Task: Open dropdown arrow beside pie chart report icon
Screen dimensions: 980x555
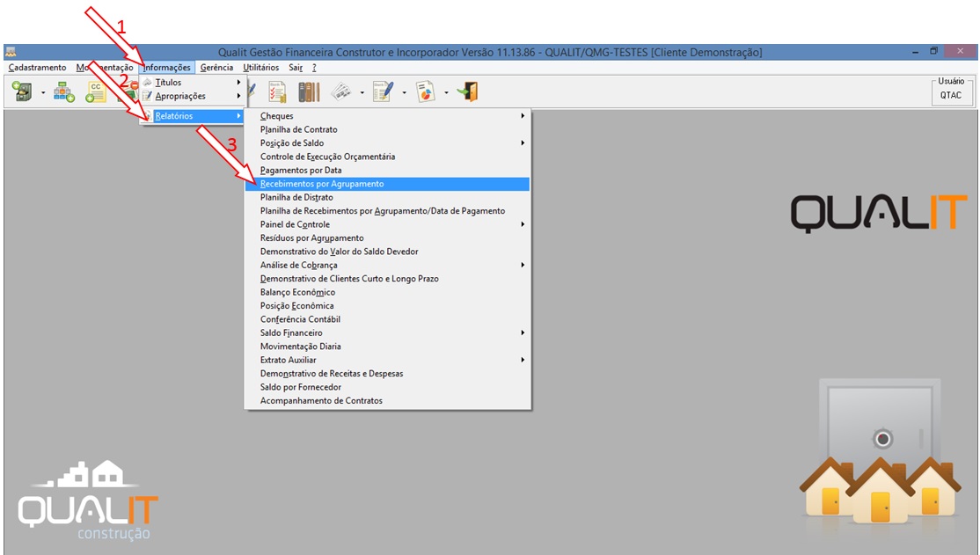Action: (446, 93)
